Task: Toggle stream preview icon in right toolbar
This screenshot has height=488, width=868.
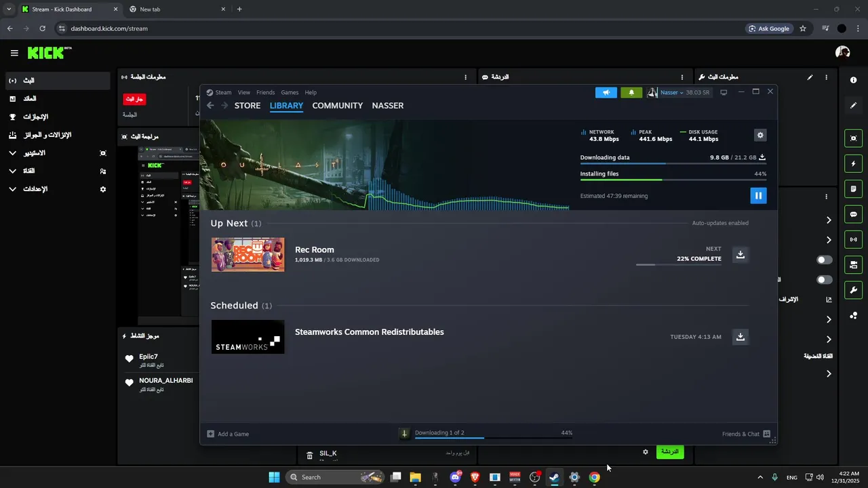Action: pyautogui.click(x=853, y=138)
